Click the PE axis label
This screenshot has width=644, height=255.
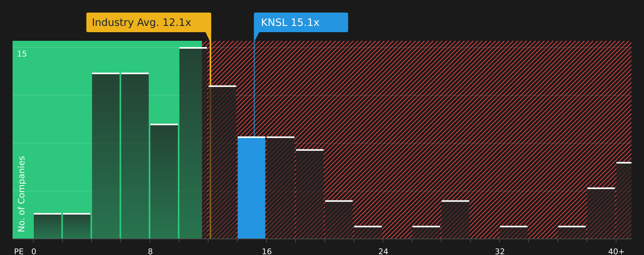click(x=19, y=251)
